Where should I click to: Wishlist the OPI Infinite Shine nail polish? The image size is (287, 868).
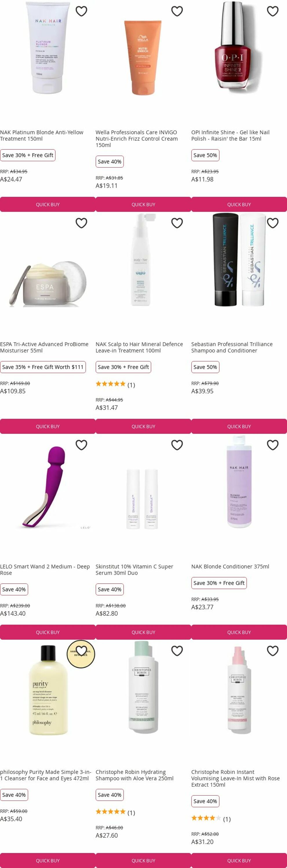click(x=273, y=11)
